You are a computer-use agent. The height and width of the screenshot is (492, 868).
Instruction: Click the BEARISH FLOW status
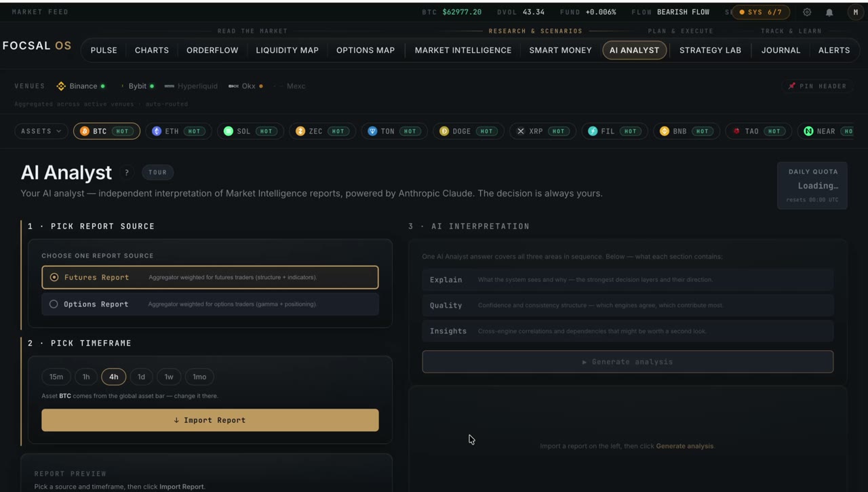point(683,12)
